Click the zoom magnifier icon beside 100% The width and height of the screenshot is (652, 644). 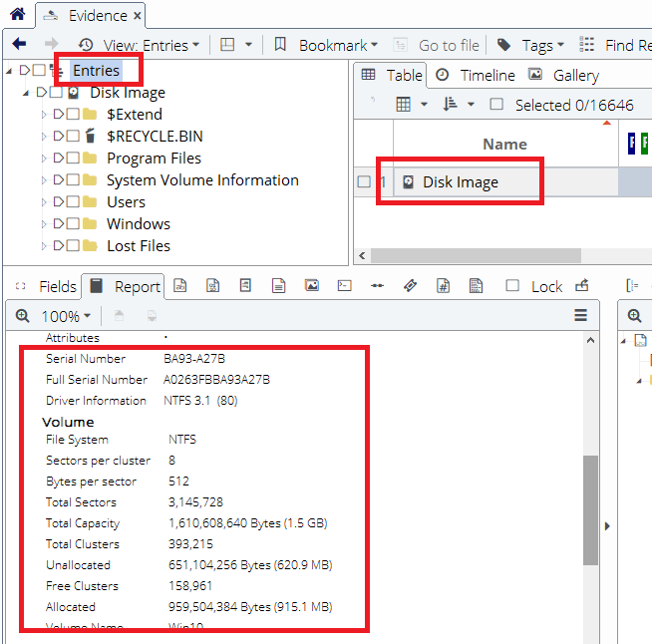coord(23,316)
